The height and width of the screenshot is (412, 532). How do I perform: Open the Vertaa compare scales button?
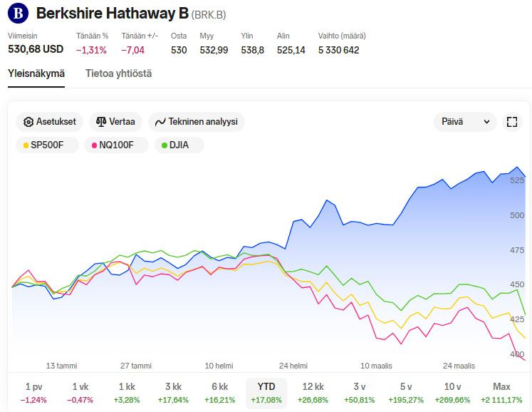point(115,122)
